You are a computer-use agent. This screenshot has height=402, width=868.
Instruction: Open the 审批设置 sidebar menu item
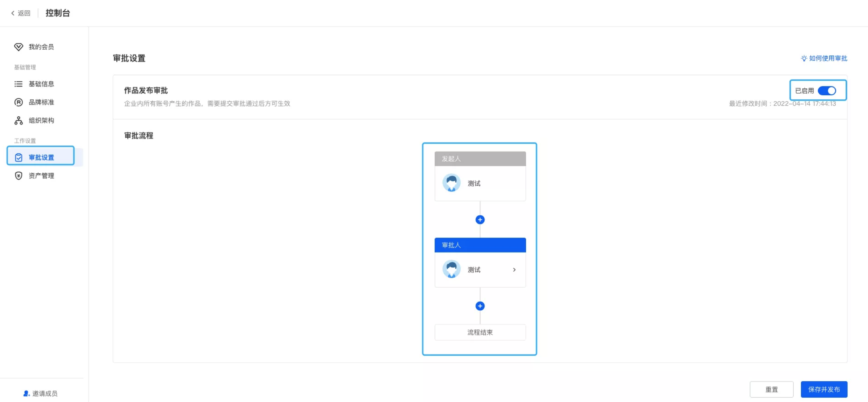pos(41,157)
